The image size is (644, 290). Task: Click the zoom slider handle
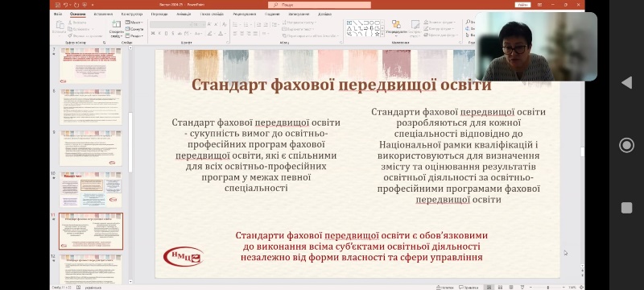coord(548,287)
